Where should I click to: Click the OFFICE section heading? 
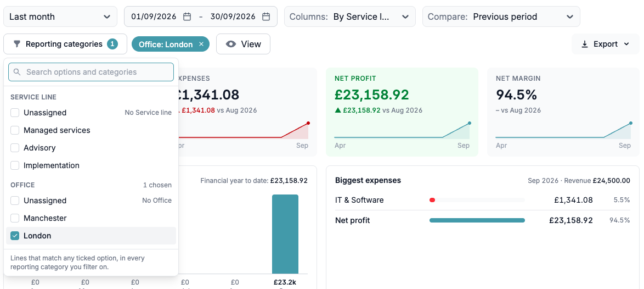(22, 185)
